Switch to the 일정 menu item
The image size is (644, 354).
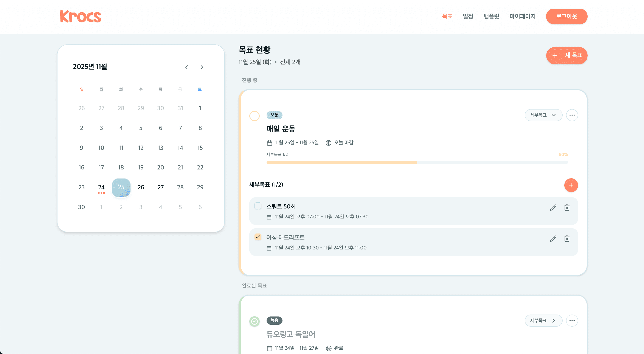[x=468, y=16]
